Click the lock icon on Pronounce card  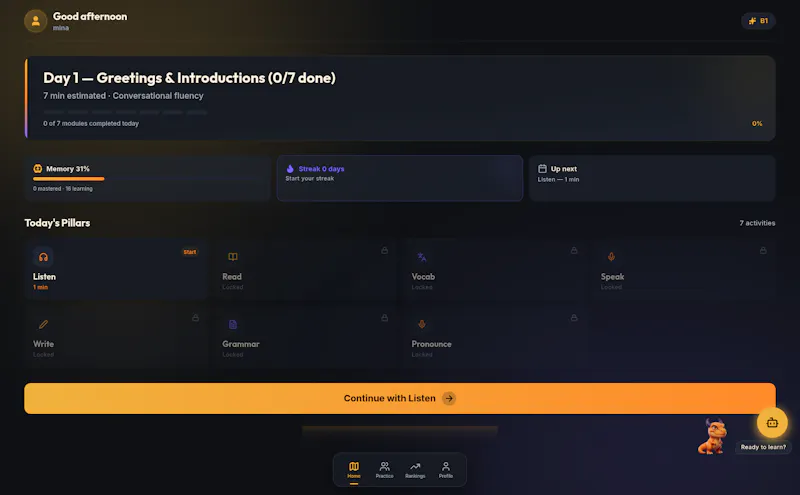point(574,318)
